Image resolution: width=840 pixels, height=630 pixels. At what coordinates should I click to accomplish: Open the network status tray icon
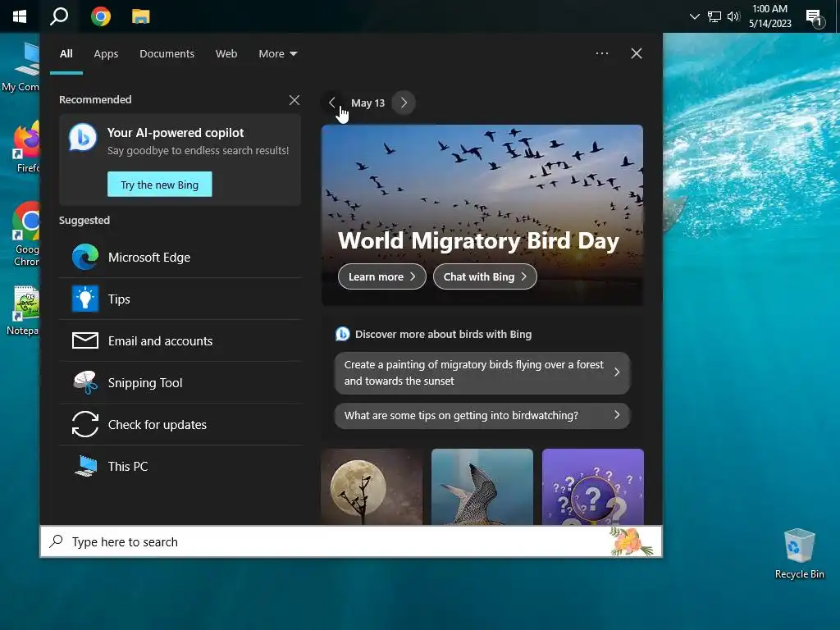coord(714,16)
